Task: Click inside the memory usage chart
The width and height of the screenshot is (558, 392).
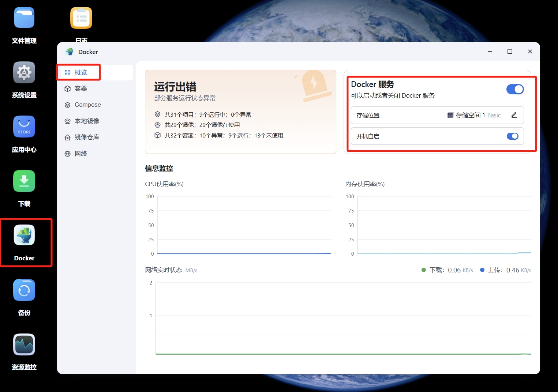Action: tap(444, 225)
